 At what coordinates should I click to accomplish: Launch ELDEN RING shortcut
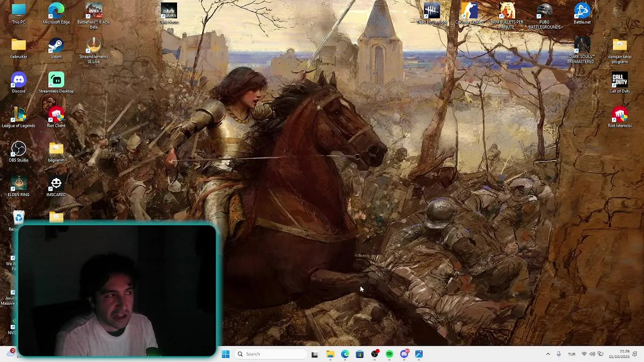19,187
